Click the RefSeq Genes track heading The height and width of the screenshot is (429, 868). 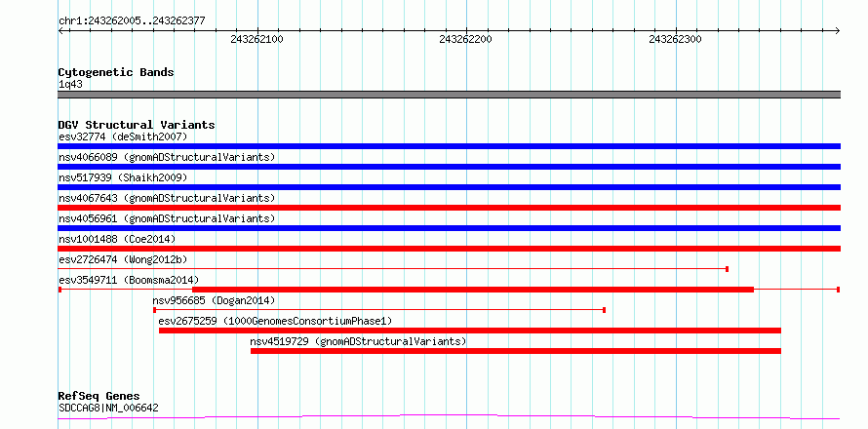(99, 397)
